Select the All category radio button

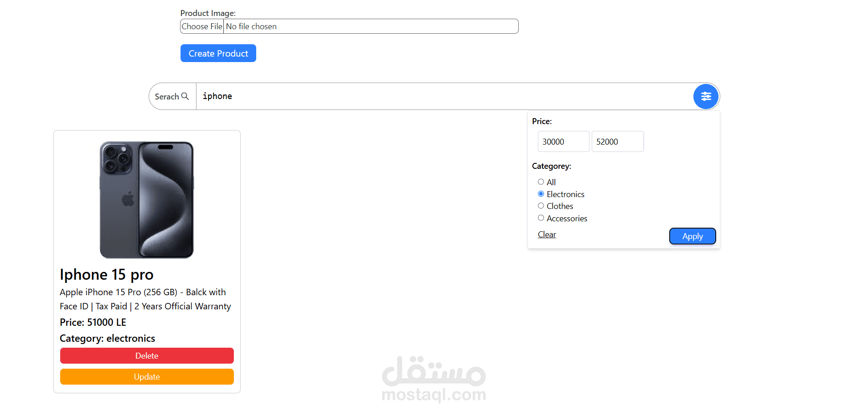[541, 182]
